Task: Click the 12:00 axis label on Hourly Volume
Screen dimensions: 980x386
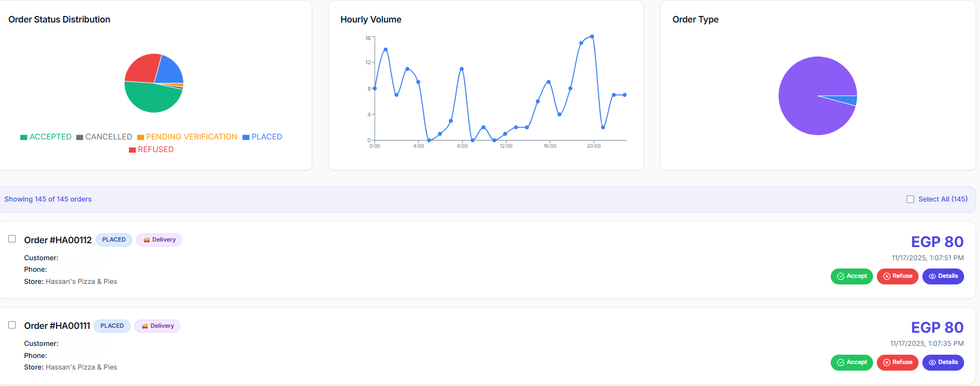Action: point(506,146)
